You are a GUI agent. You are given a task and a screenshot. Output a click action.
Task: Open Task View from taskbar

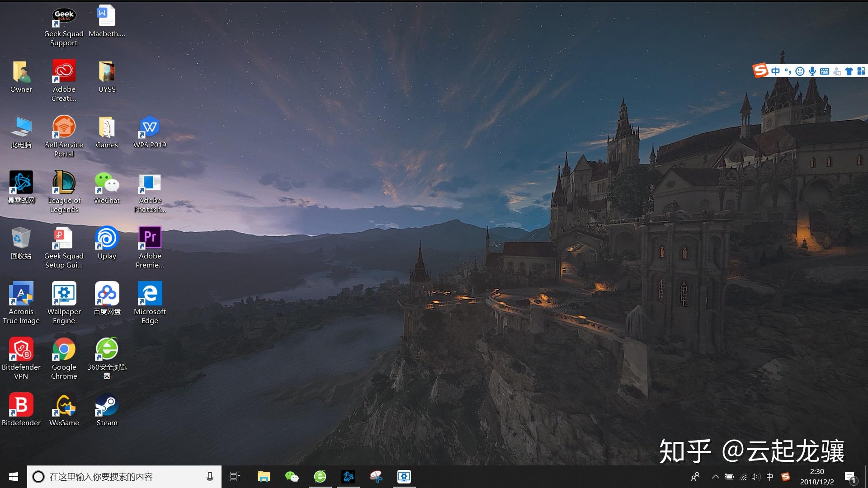[x=235, y=477]
